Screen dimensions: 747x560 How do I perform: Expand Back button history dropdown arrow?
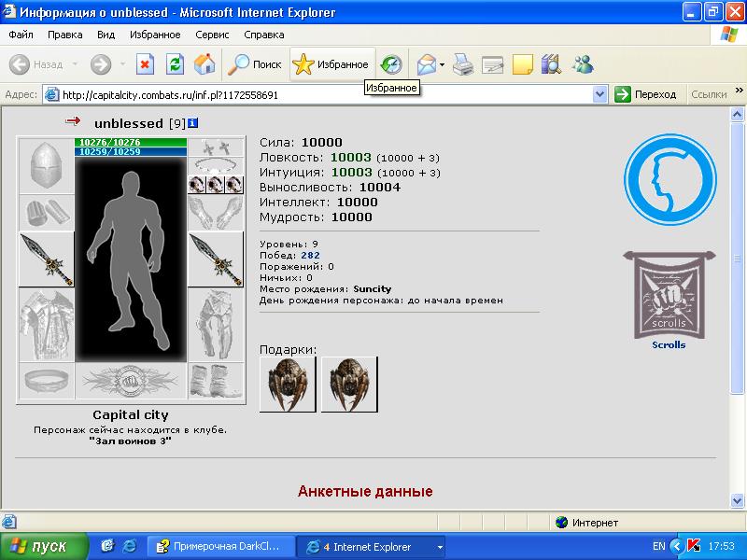[x=75, y=63]
